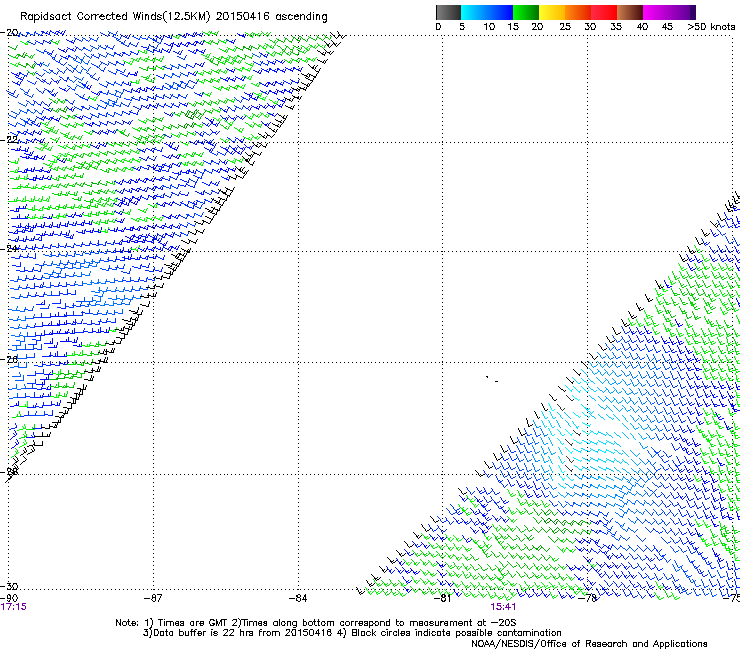Click the legend value 10 label
The width and height of the screenshot is (740, 650).
489,27
